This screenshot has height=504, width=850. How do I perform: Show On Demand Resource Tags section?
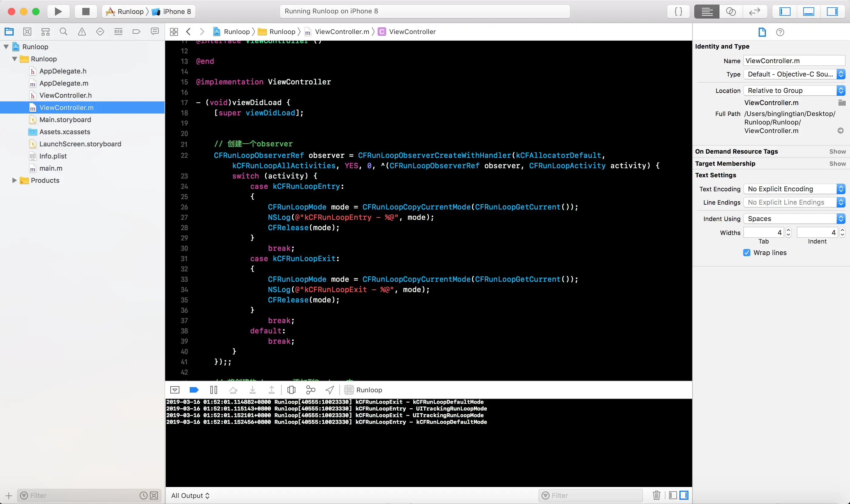[837, 152]
